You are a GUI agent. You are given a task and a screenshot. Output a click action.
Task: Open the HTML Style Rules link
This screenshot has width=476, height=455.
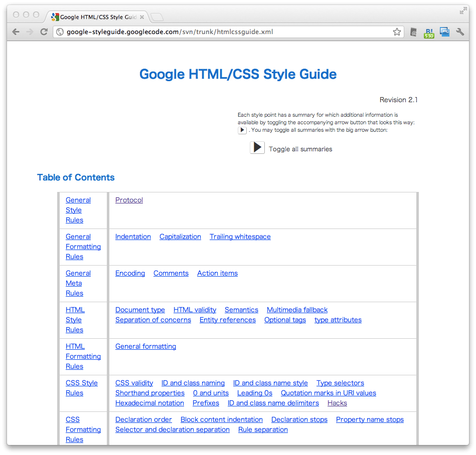tap(75, 320)
